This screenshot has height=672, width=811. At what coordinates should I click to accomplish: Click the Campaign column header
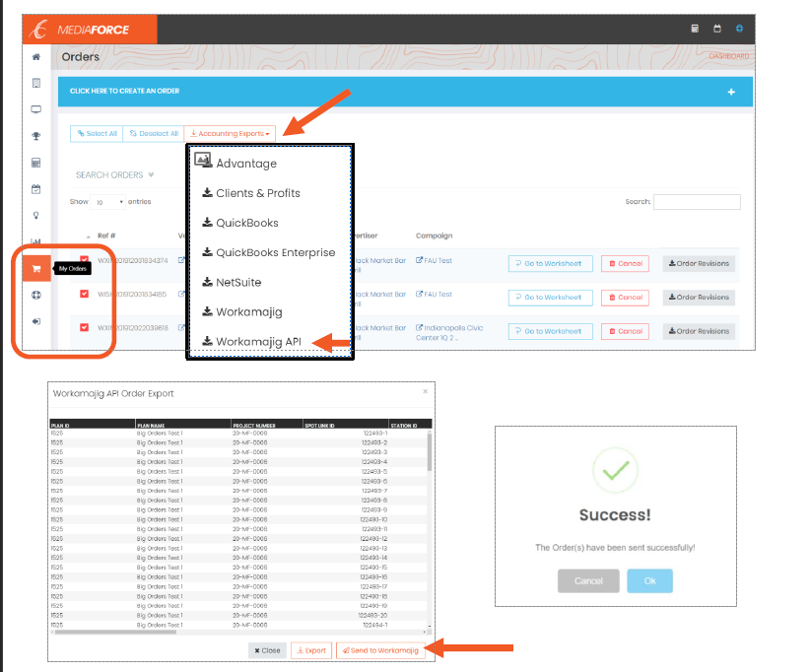pos(434,235)
